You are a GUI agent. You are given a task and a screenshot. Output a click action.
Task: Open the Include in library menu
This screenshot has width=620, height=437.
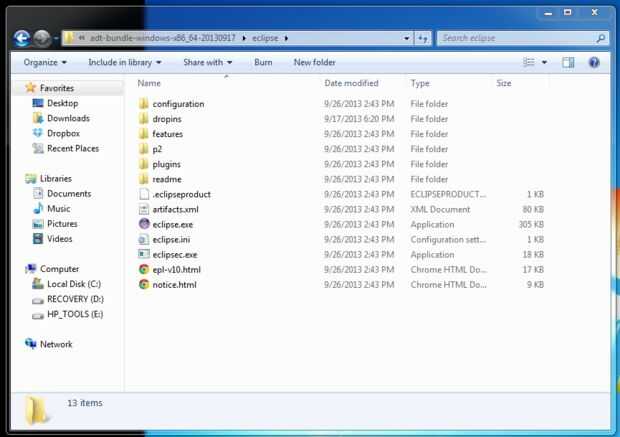[x=125, y=62]
